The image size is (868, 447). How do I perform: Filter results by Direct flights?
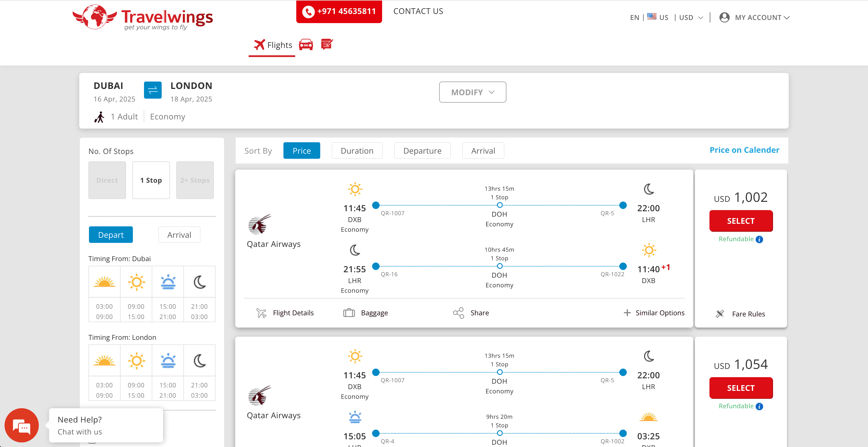[107, 180]
